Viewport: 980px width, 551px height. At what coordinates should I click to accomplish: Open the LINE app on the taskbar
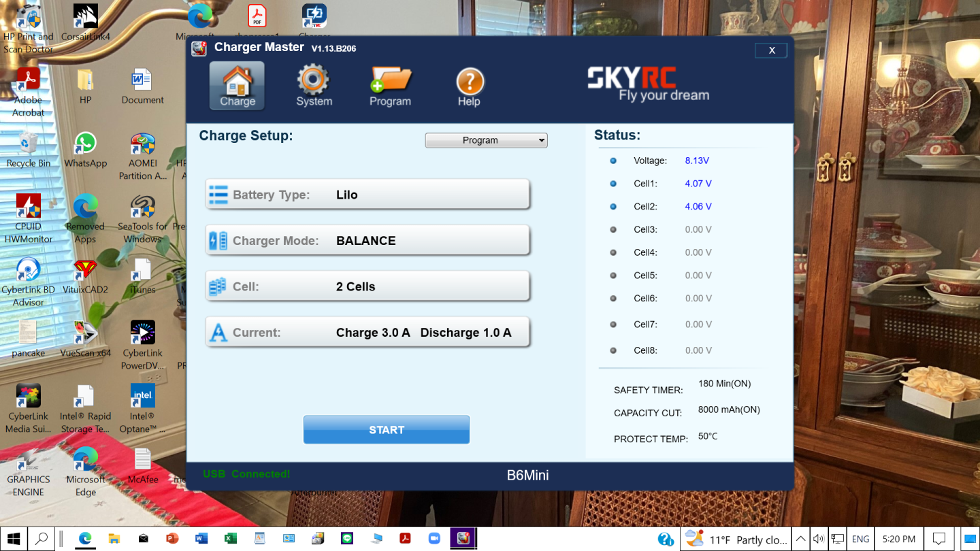coord(347,539)
